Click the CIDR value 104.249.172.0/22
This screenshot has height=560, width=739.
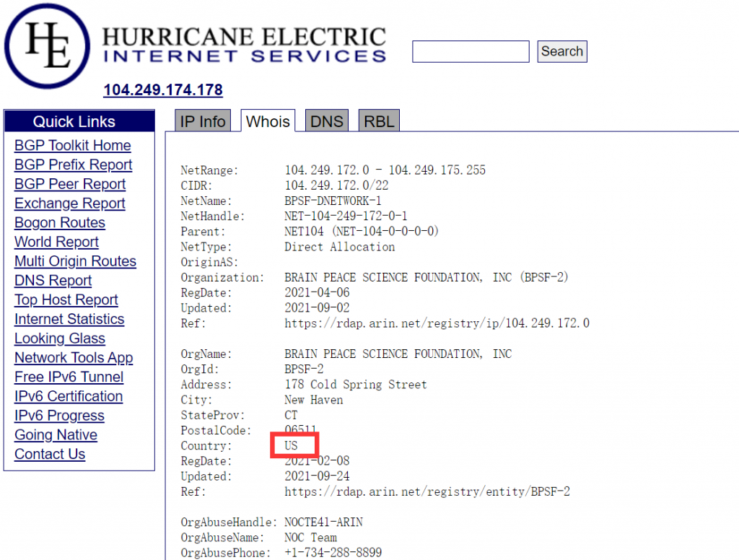[x=336, y=185]
